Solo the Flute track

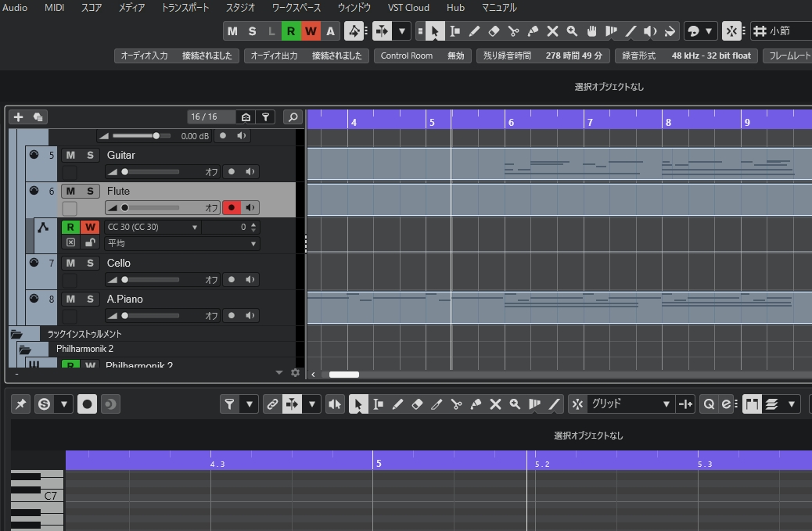click(x=90, y=191)
